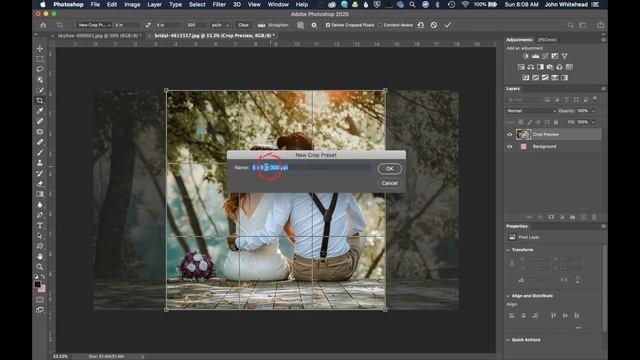
Task: Add a Curves adjustment
Action: [545, 56]
